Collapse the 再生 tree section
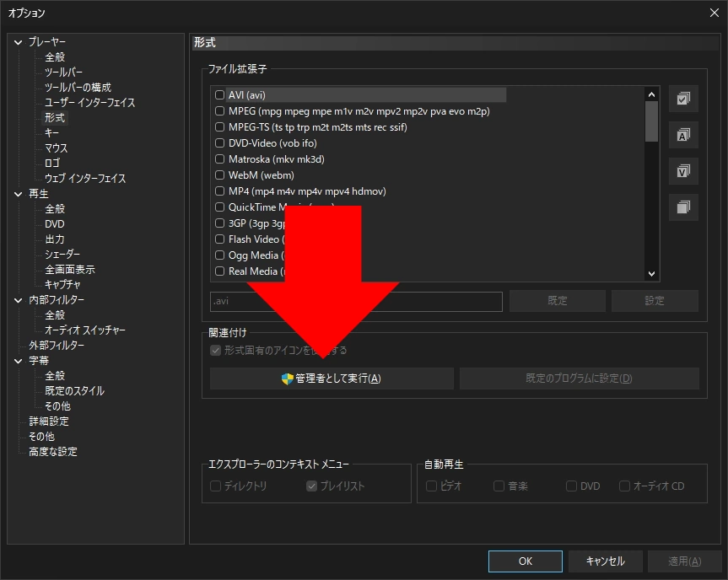The width and height of the screenshot is (728, 580). (18, 194)
